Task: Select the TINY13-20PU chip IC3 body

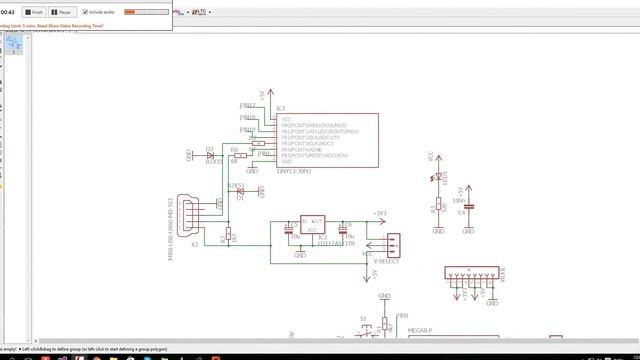Action: click(x=327, y=140)
